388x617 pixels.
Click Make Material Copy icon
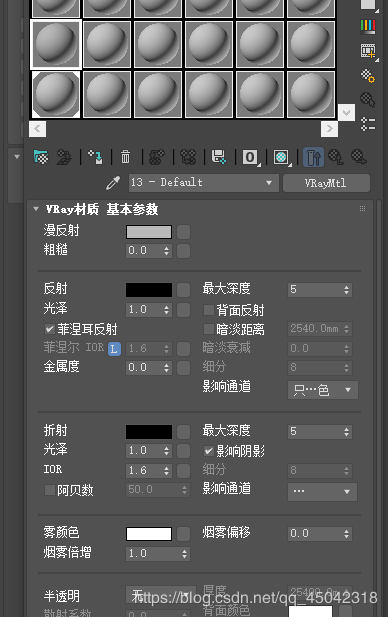pyautogui.click(x=157, y=157)
